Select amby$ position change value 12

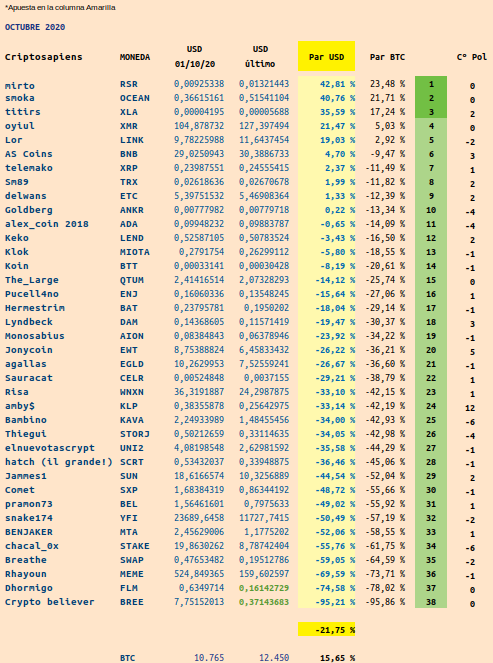click(470, 408)
